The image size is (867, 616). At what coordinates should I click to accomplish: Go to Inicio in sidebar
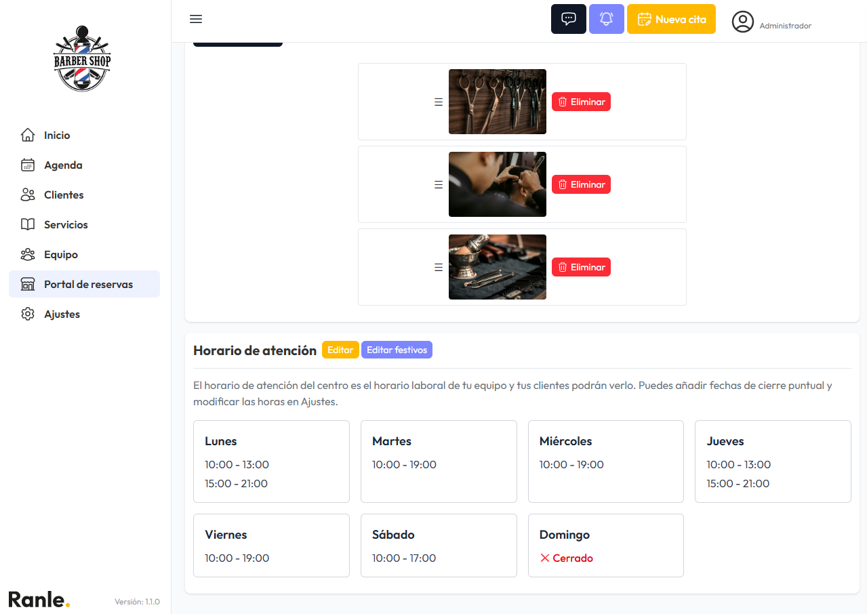(57, 136)
